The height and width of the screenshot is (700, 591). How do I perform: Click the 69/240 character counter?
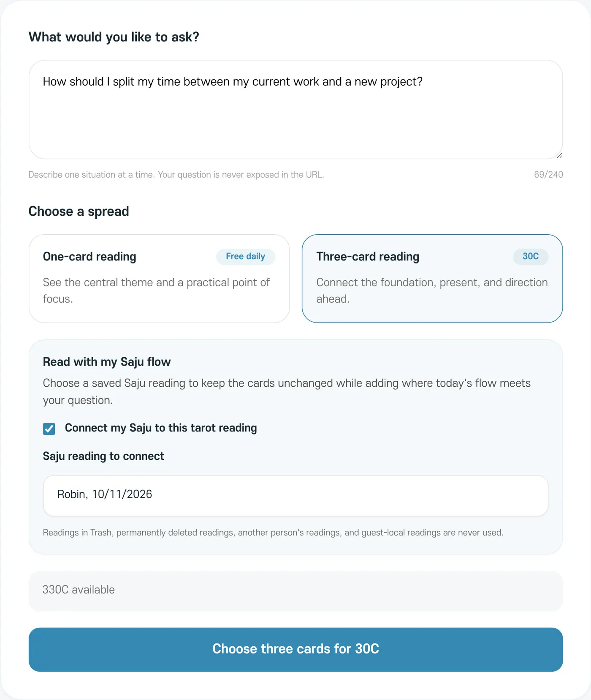[548, 175]
